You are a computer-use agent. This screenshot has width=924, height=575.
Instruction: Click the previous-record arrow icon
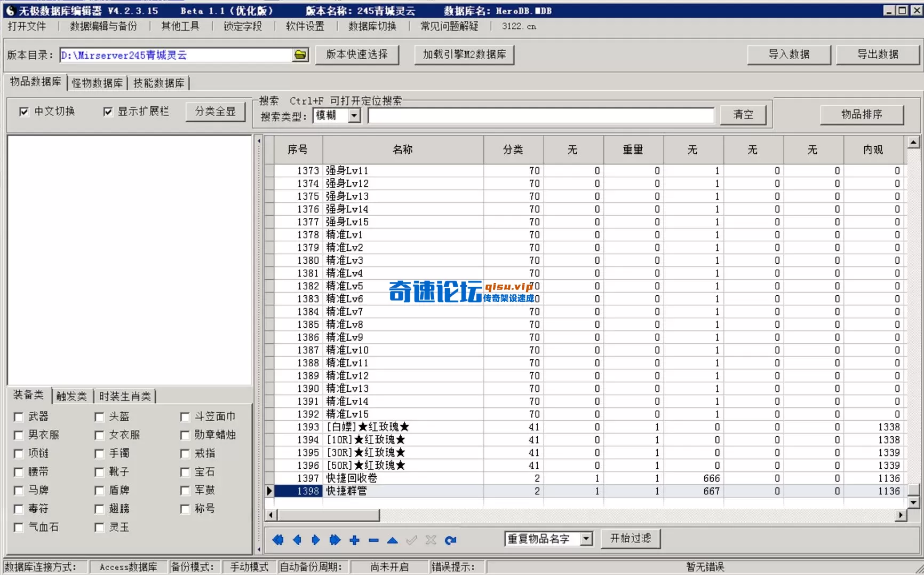pyautogui.click(x=297, y=540)
